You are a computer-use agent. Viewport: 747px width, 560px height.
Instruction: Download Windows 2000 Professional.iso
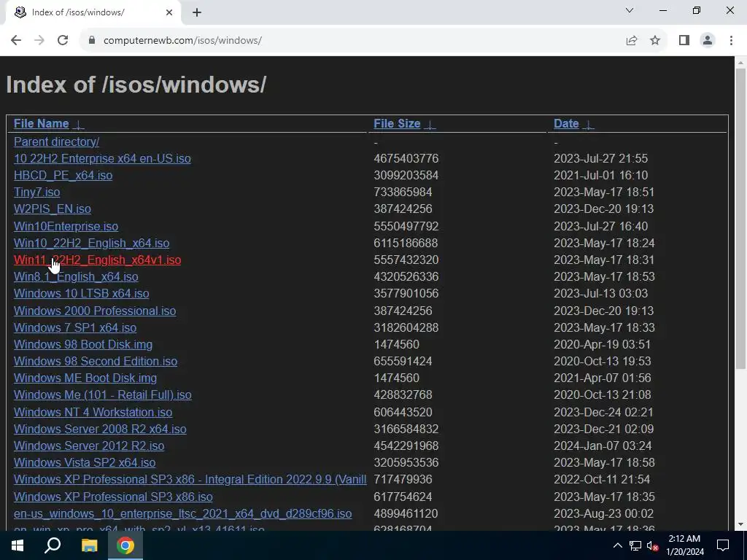(95, 311)
